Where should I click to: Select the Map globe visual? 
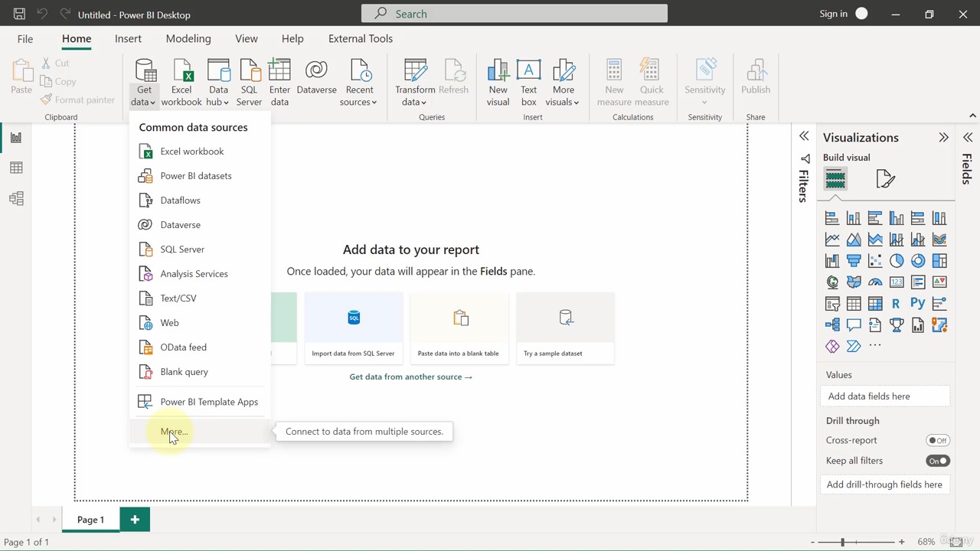832,282
